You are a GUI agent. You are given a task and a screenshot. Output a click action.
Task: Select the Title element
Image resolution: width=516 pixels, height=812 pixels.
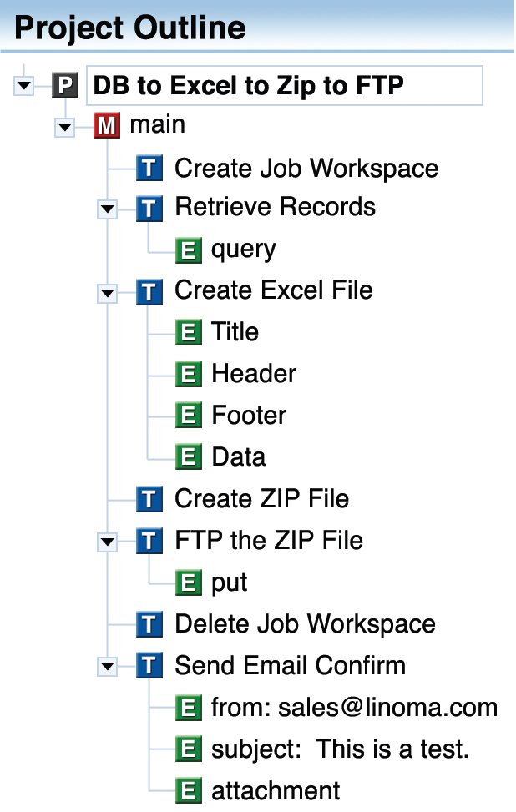(235, 332)
